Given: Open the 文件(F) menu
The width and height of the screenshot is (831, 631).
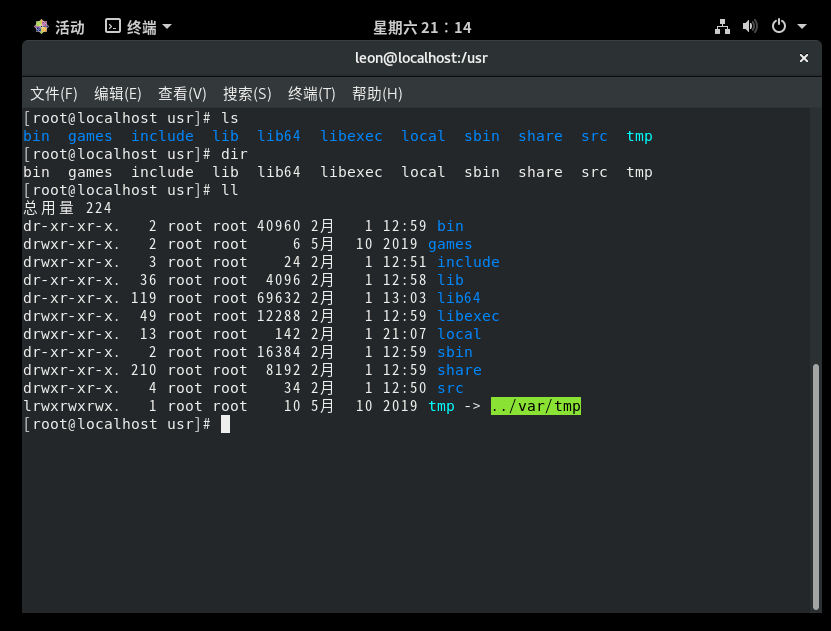Looking at the screenshot, I should (54, 94).
